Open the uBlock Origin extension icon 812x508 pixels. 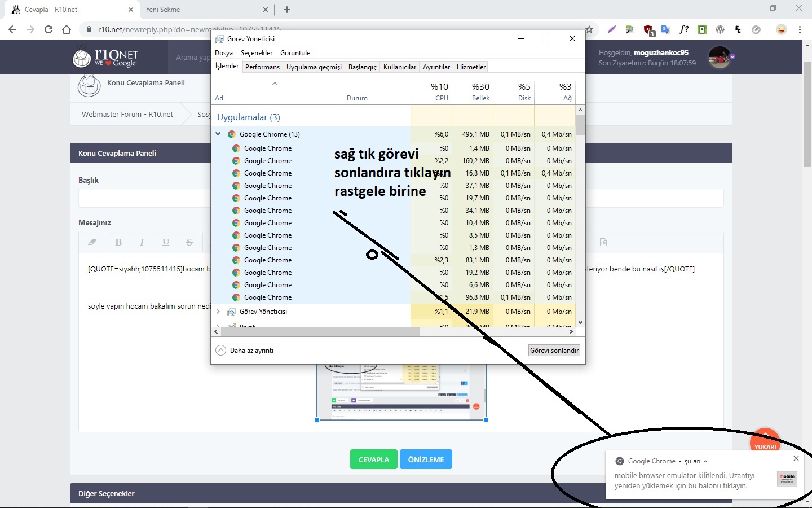point(648,30)
